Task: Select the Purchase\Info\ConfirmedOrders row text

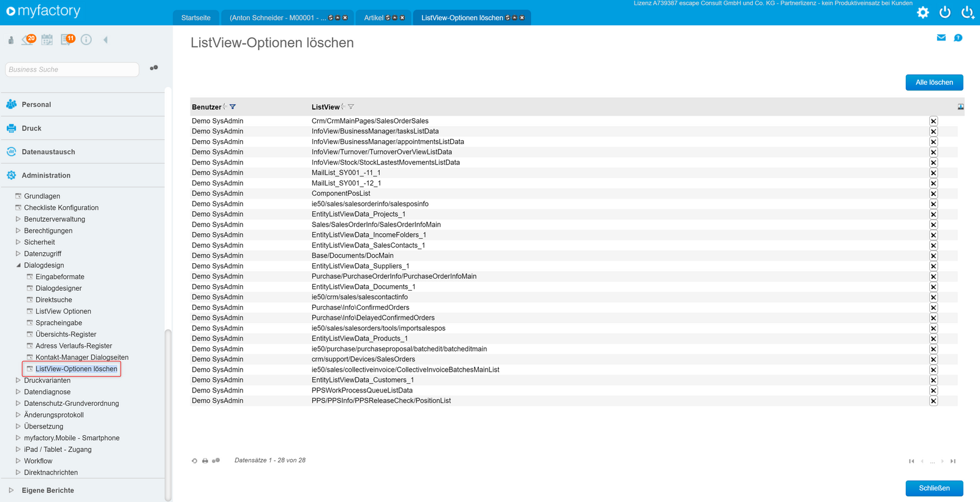Action: point(360,308)
